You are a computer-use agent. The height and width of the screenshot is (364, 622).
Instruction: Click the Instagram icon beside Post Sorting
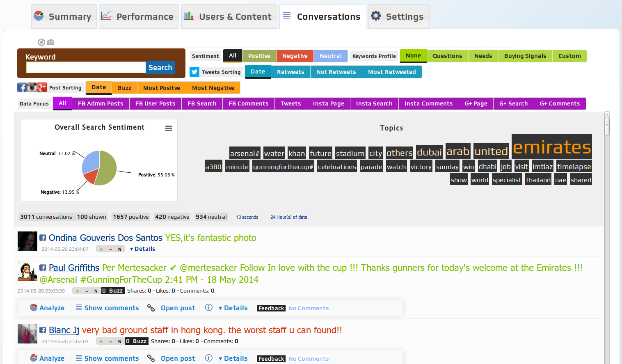click(32, 87)
